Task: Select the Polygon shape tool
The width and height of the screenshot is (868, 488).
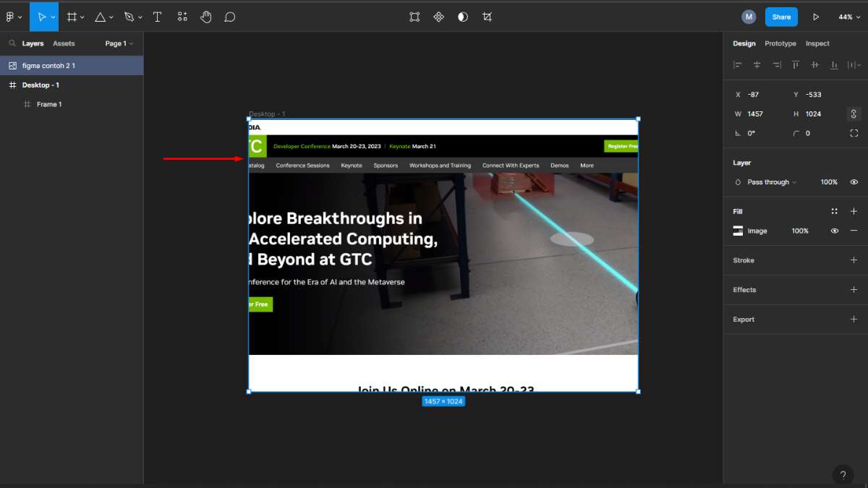Action: tap(100, 17)
